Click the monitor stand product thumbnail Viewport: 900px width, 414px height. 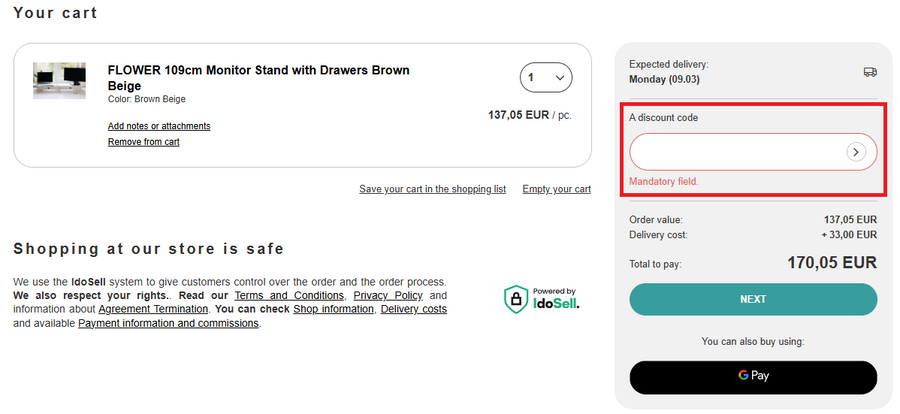point(60,80)
